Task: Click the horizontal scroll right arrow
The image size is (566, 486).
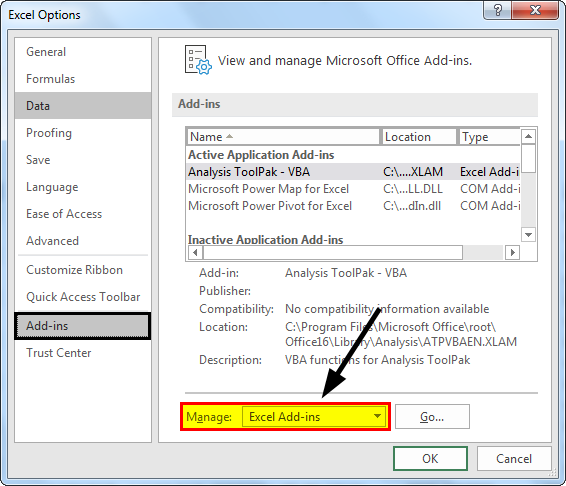Action: [512, 252]
